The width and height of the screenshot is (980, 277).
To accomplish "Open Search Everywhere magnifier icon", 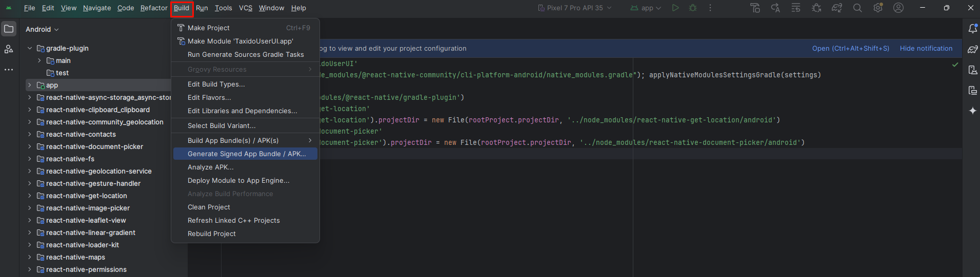I will 857,8.
